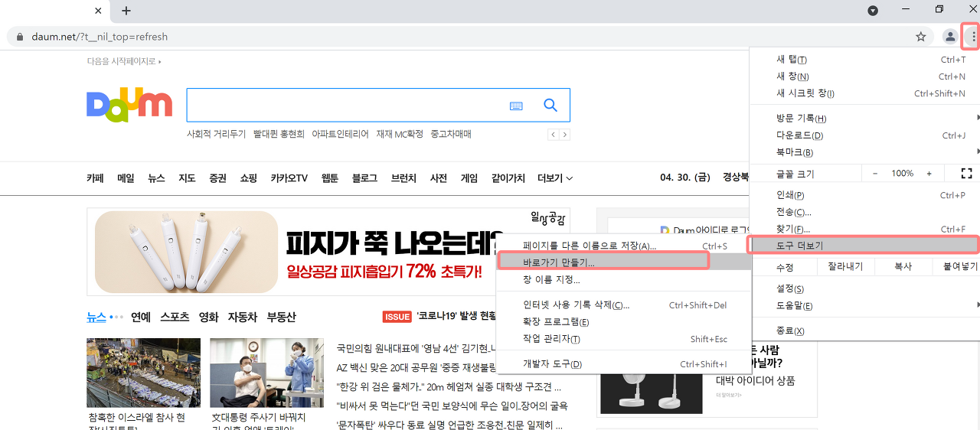980x430 pixels.
Task: Switch to 부동산 news tab
Action: pyautogui.click(x=281, y=317)
